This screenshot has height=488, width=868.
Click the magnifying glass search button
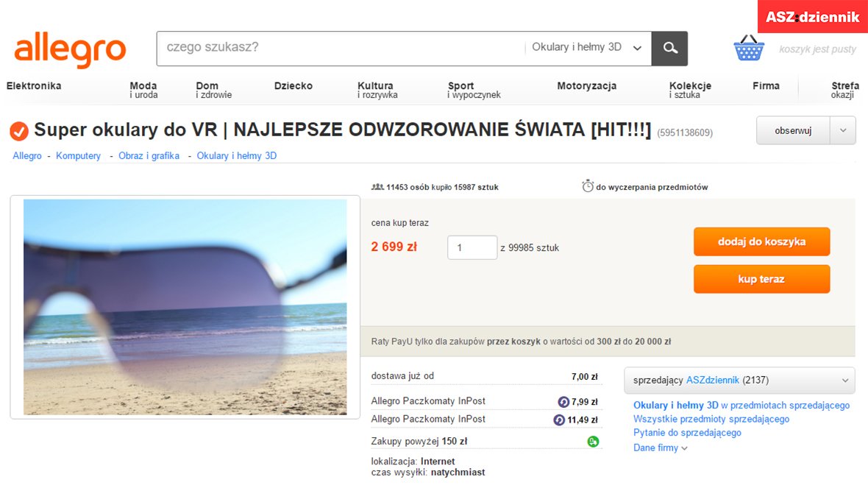pos(669,49)
